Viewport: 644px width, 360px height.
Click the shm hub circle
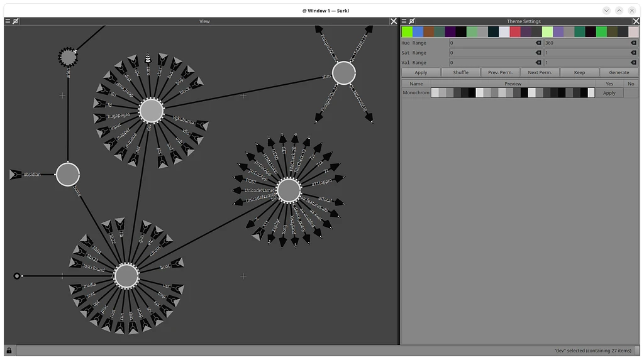[x=344, y=74]
